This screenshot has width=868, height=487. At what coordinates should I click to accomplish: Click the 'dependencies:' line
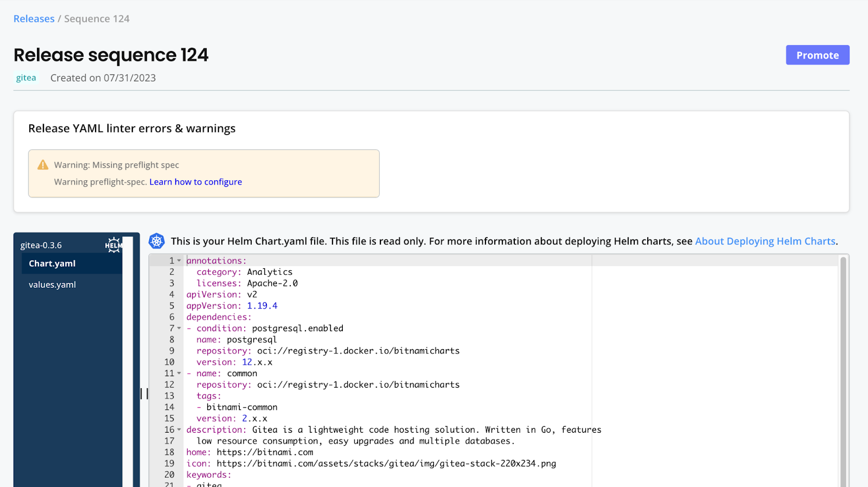point(219,317)
